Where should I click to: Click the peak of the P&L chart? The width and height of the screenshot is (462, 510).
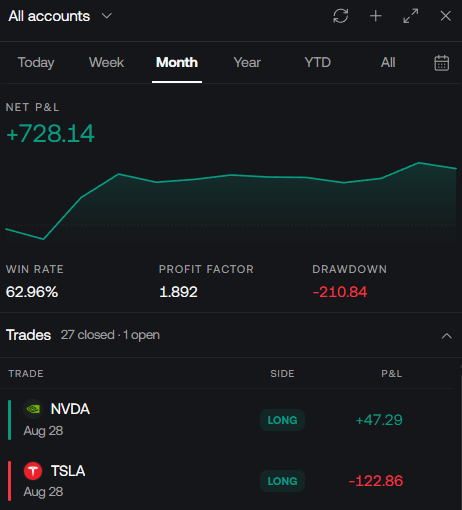click(x=419, y=163)
